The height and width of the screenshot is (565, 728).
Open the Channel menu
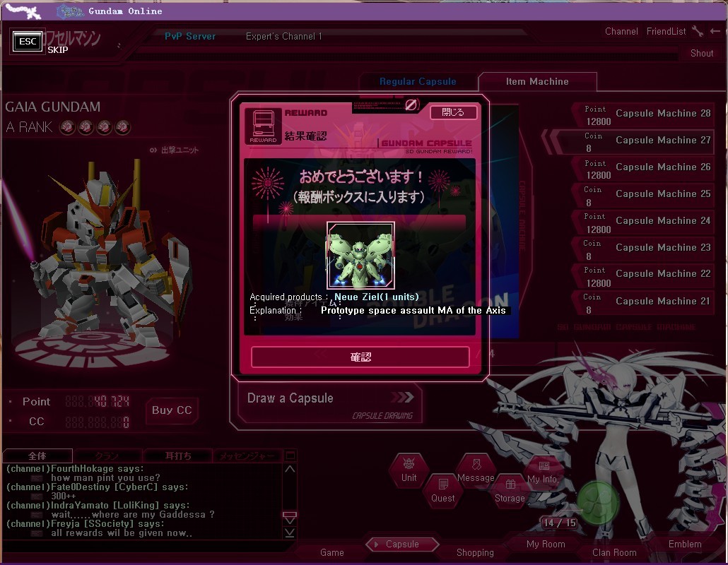(621, 32)
